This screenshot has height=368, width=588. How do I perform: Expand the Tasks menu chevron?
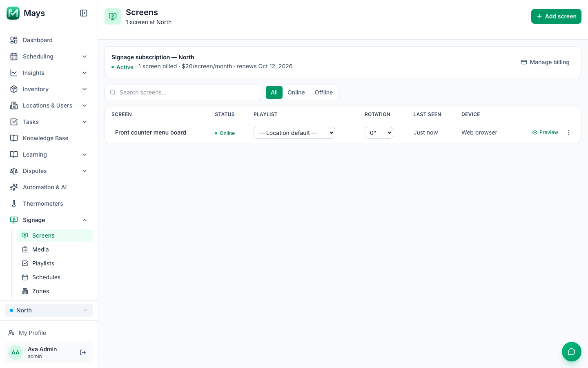[x=85, y=122]
